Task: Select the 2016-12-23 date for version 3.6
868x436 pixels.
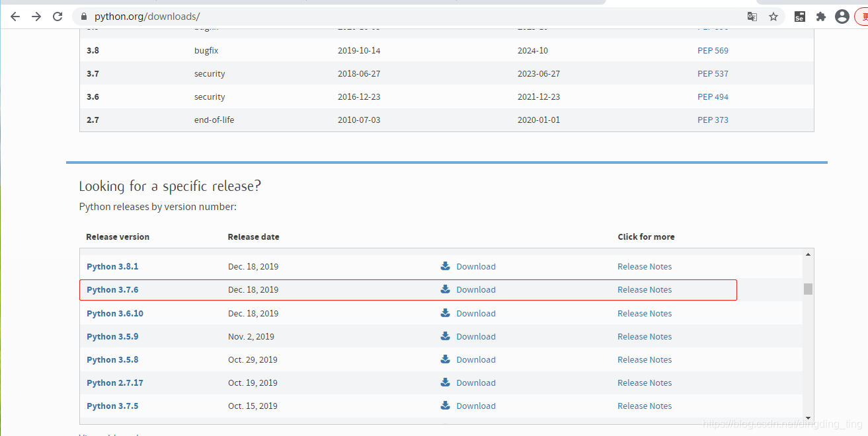Action: coord(359,96)
